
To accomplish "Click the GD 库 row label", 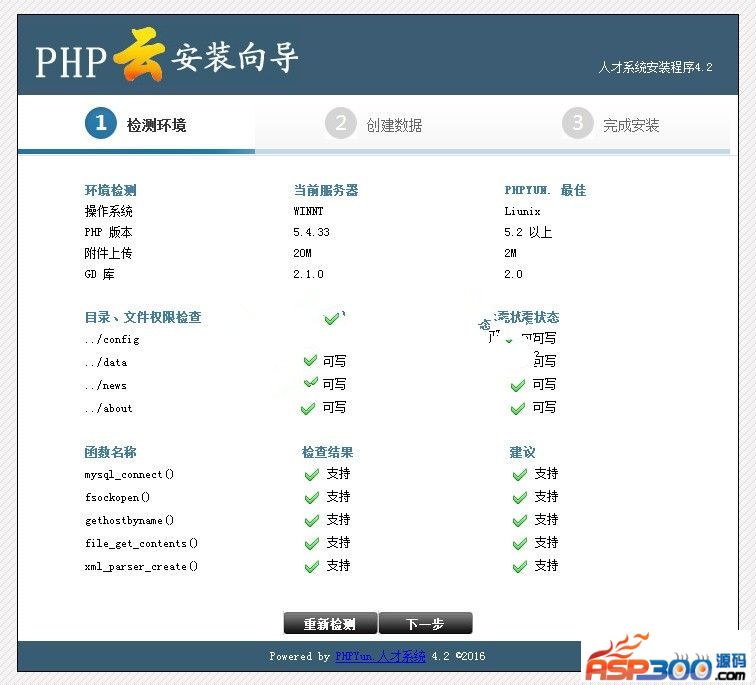I will [99, 274].
